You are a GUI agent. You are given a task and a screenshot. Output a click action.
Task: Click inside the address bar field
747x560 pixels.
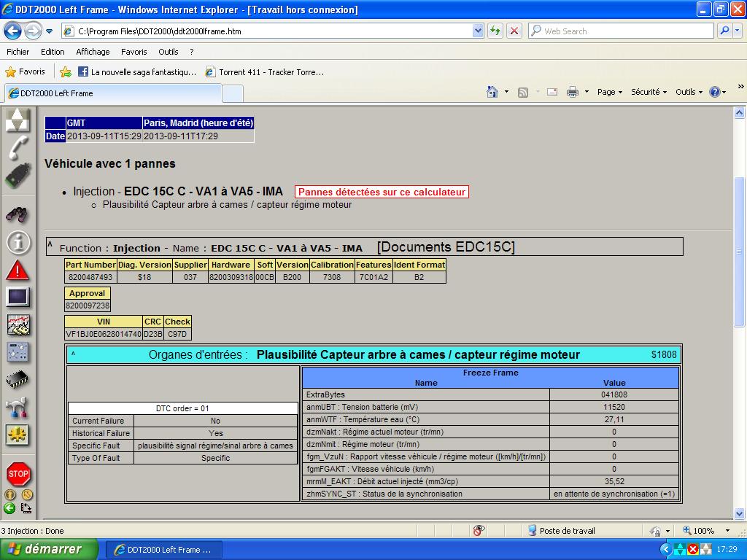pos(271,31)
